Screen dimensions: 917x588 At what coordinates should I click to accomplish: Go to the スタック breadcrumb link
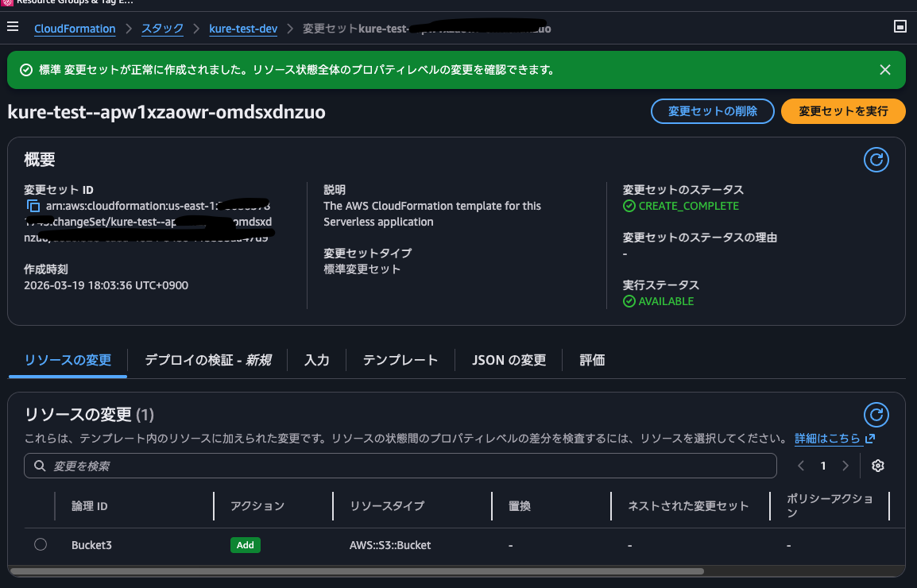[162, 29]
